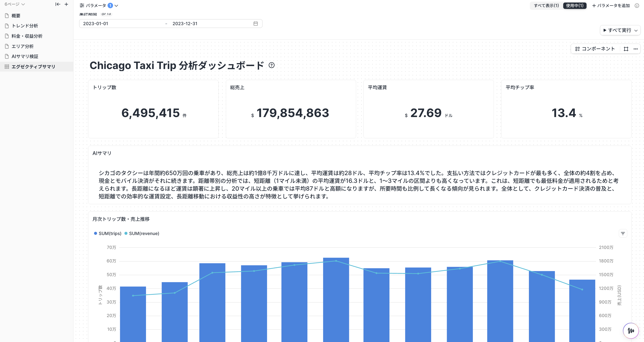Expand the パラメータ panel chevron
The width and height of the screenshot is (644, 342).
[116, 5]
